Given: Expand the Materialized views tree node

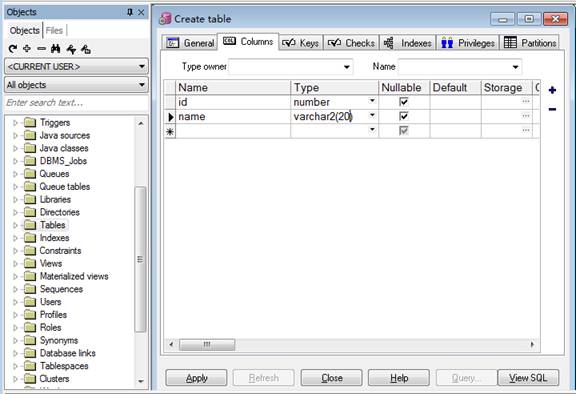Looking at the screenshot, I should (x=15, y=276).
